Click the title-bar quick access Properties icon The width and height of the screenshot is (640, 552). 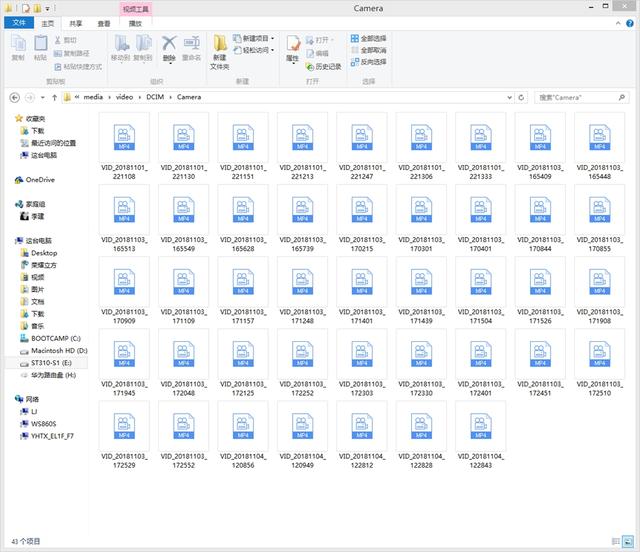(26, 8)
